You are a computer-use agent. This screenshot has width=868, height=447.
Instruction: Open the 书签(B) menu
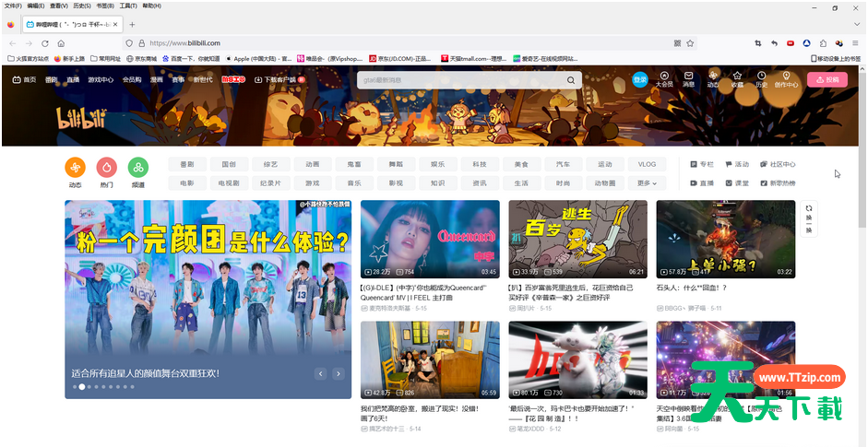point(105,6)
